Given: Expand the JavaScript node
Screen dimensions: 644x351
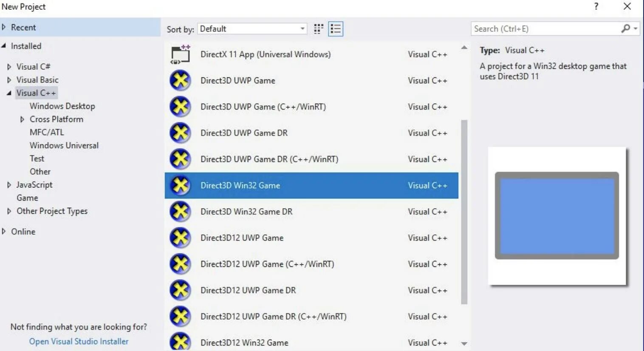Looking at the screenshot, I should tap(9, 185).
